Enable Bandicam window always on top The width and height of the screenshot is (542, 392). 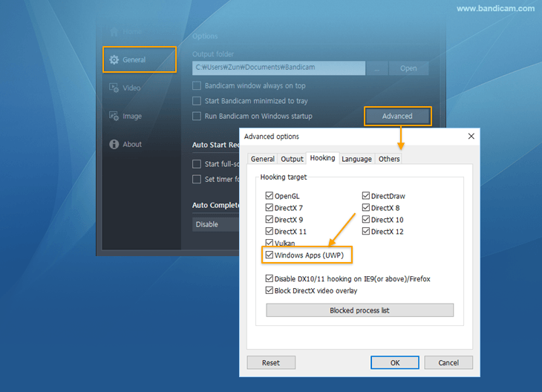[x=197, y=85]
